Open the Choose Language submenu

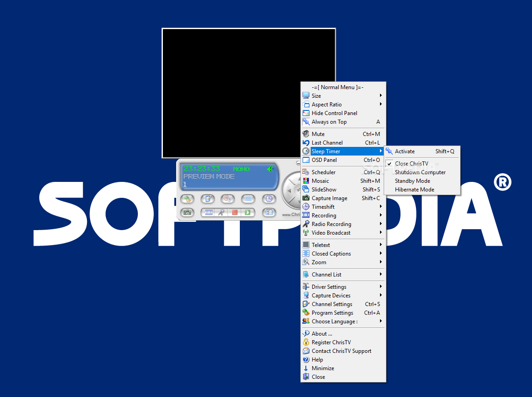(x=343, y=322)
